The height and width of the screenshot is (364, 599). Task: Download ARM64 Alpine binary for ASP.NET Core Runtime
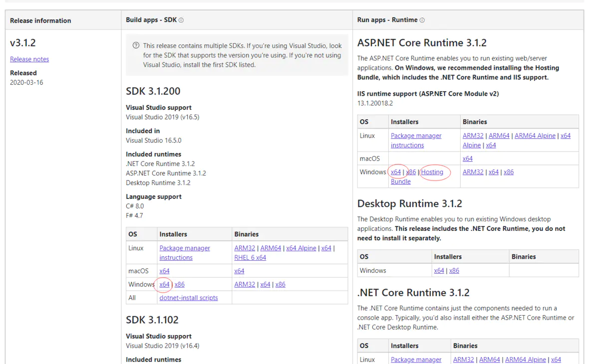(x=535, y=135)
